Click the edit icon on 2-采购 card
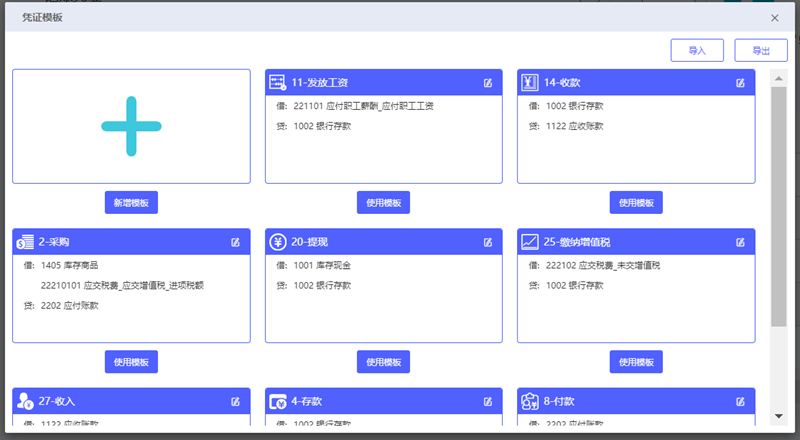Viewport: 800px width, 440px height. (x=236, y=242)
